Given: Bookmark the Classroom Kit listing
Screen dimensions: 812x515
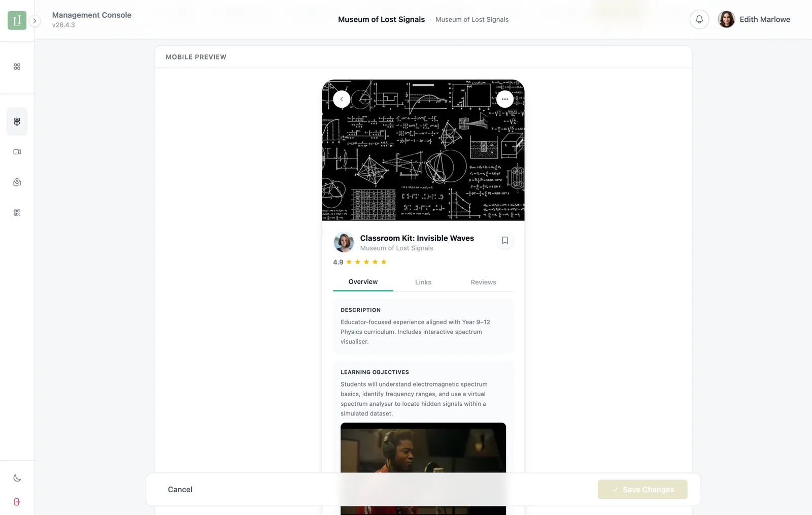Looking at the screenshot, I should [504, 240].
